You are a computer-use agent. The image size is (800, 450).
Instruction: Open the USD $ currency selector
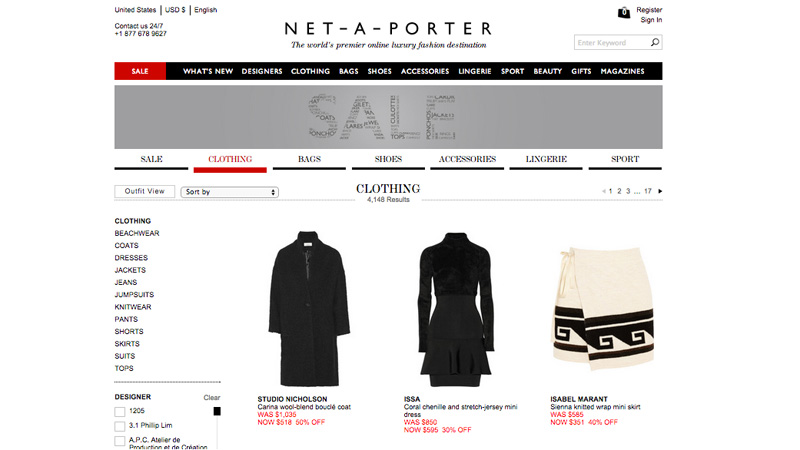175,10
